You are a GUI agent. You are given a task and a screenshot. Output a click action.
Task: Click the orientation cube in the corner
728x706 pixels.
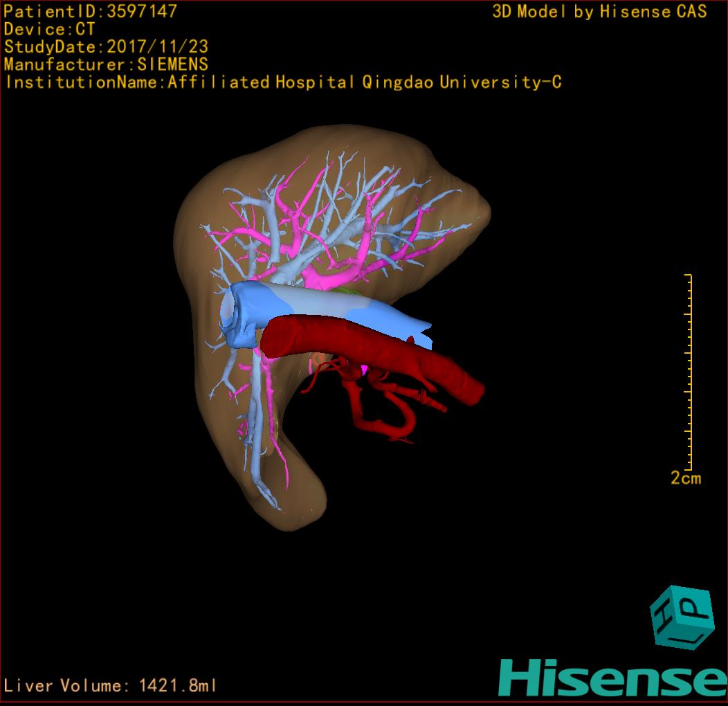tap(682, 617)
